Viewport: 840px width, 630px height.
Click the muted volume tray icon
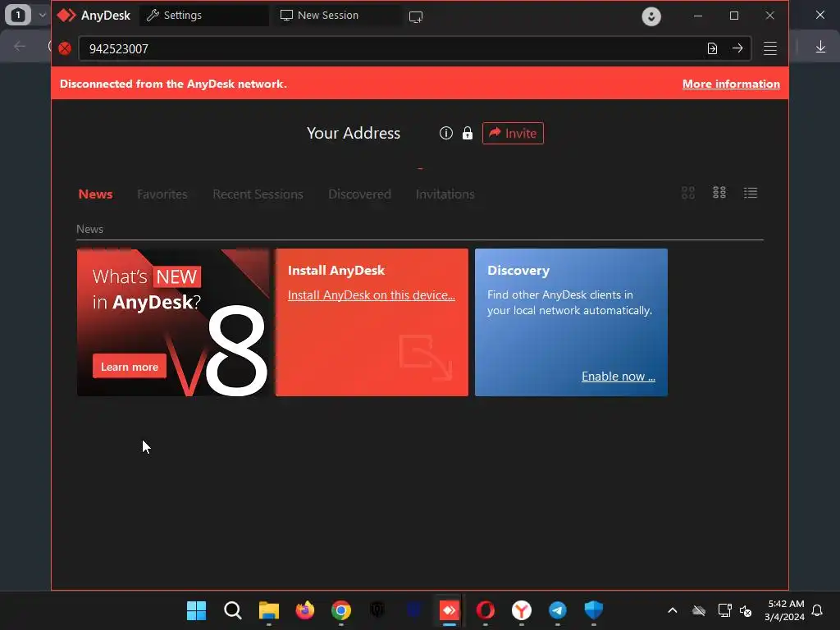coord(745,610)
